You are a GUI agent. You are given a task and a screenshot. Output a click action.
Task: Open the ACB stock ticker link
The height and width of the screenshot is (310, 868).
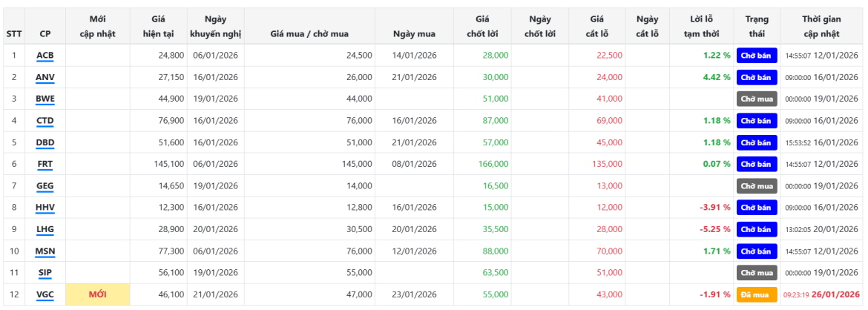45,56
